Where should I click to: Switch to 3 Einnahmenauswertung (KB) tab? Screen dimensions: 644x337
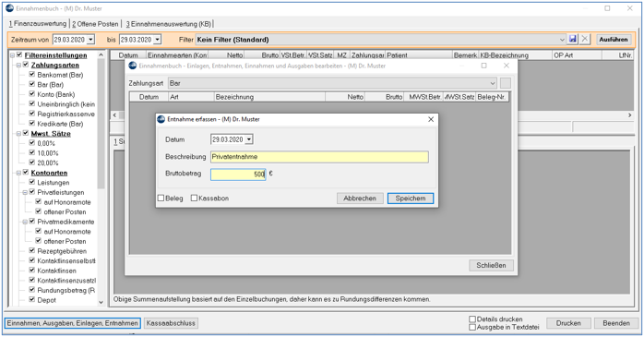[x=169, y=24]
